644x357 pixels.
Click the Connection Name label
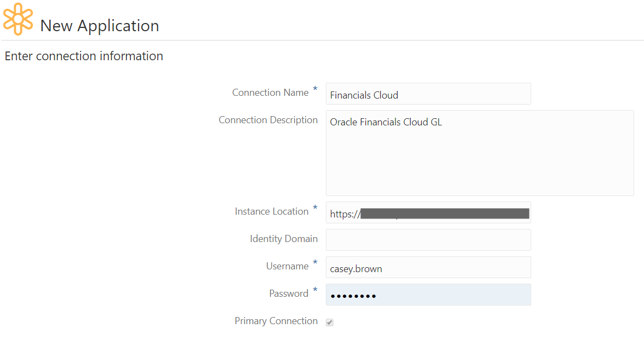[x=270, y=93]
